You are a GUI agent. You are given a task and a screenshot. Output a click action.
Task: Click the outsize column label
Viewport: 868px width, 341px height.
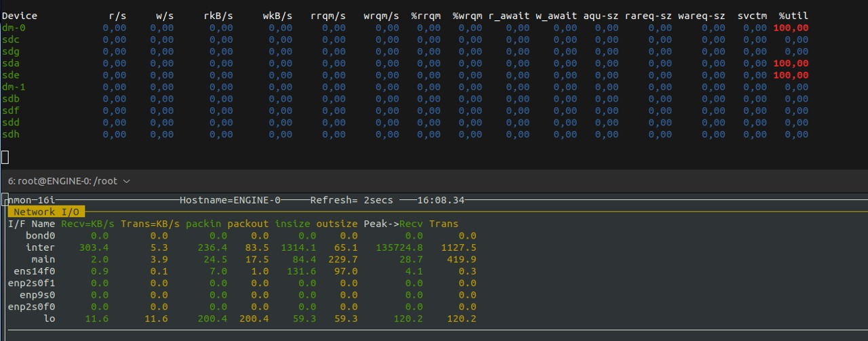click(x=337, y=224)
